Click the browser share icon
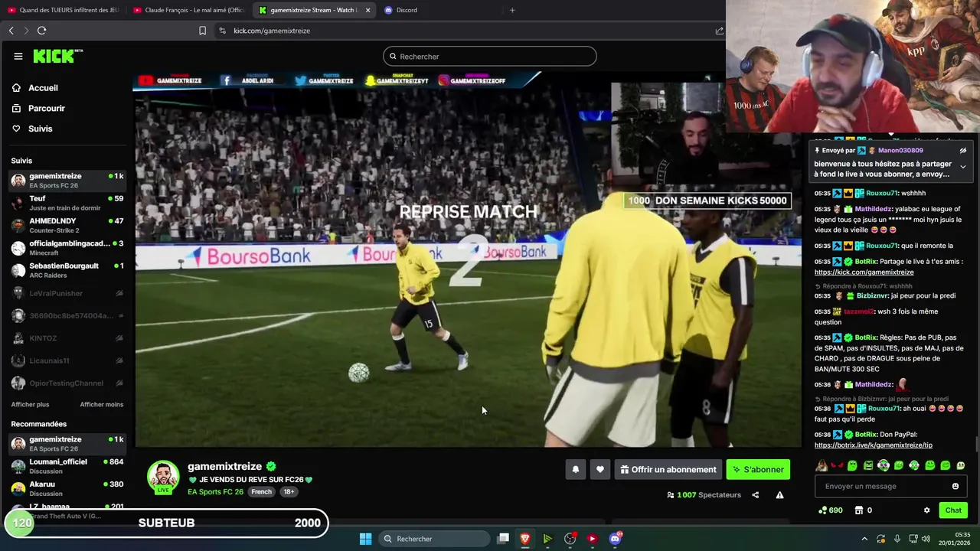 click(x=719, y=31)
